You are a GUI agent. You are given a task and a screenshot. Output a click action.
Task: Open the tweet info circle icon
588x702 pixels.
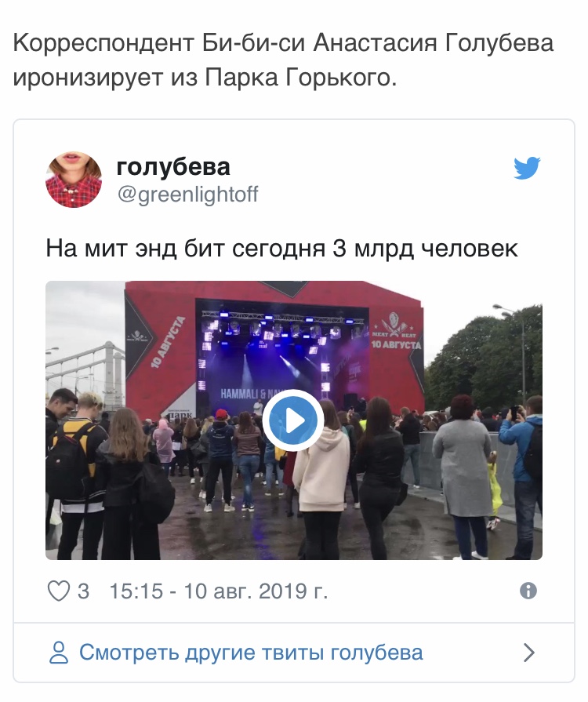tap(528, 591)
